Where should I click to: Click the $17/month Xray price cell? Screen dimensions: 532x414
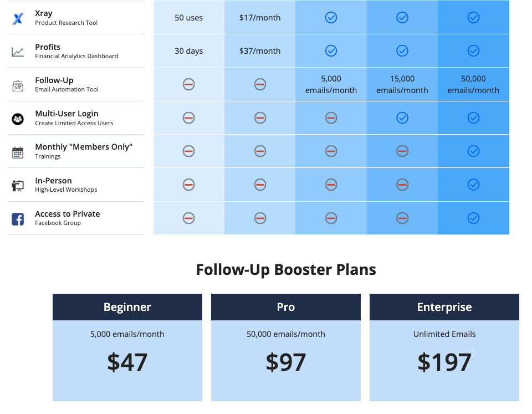click(x=260, y=17)
